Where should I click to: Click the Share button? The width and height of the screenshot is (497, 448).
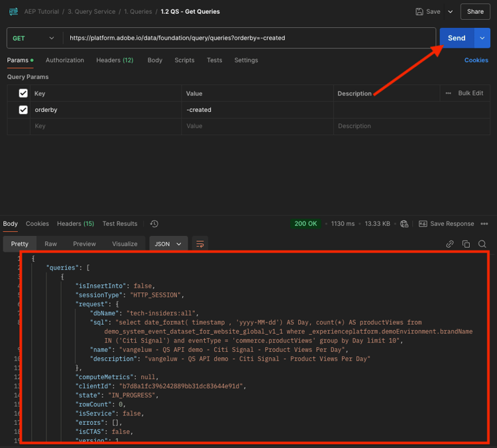click(475, 12)
